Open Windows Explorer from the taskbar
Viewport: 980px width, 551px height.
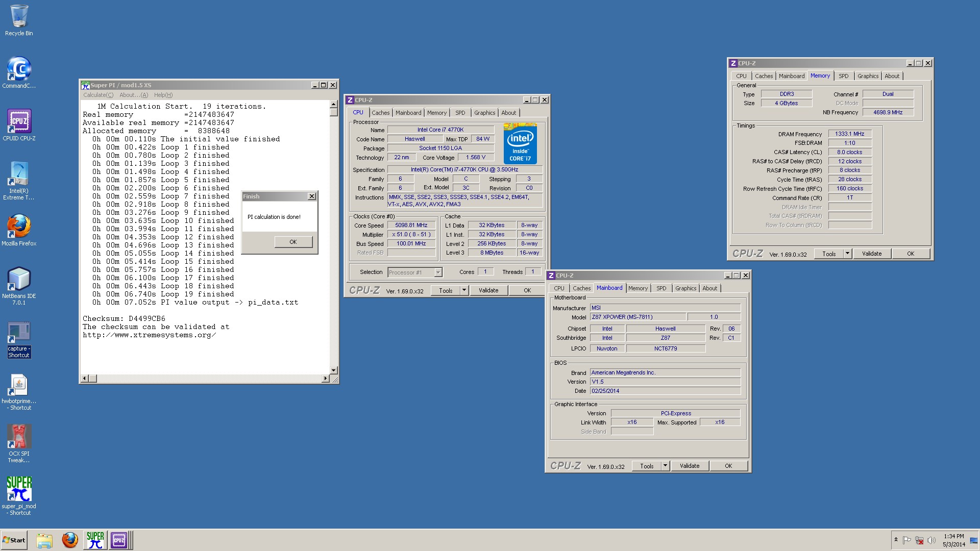click(44, 540)
